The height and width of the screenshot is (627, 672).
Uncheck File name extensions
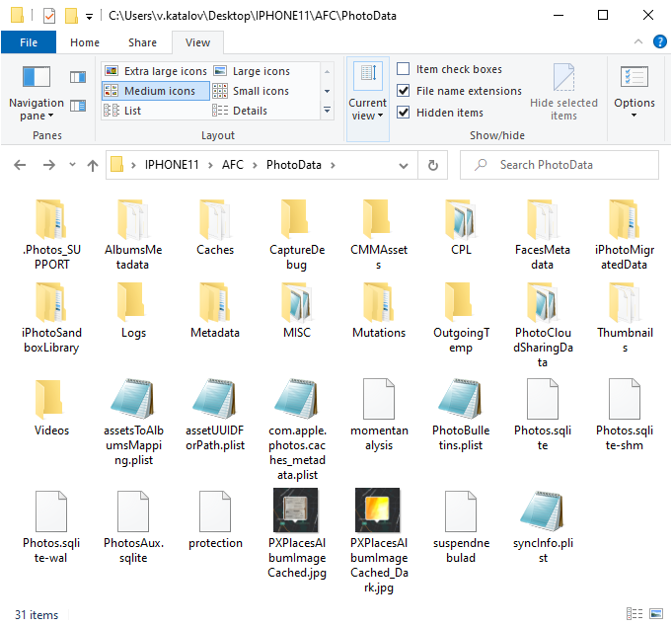[x=404, y=91]
